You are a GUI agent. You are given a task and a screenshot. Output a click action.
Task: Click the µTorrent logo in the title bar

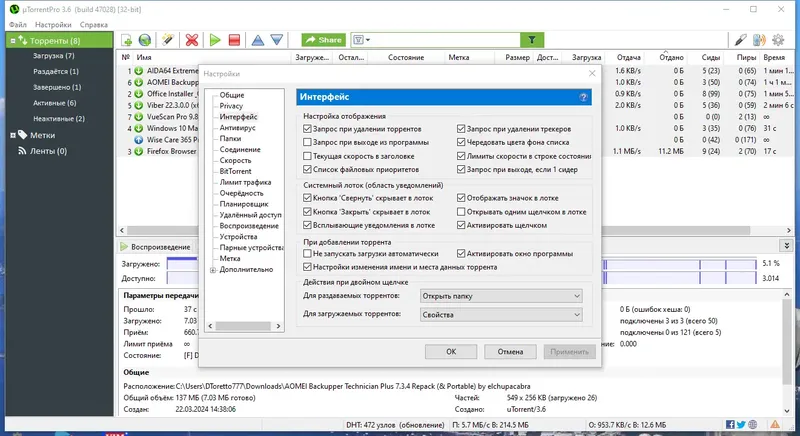click(14, 9)
